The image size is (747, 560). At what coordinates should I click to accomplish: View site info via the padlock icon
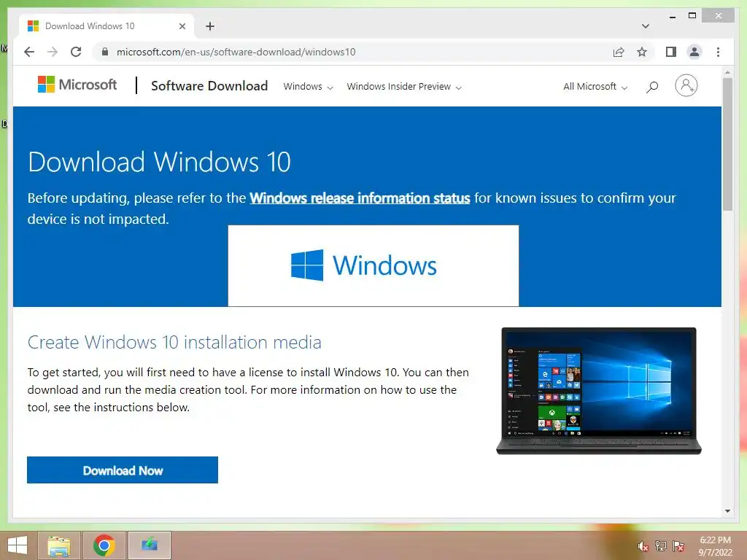[x=105, y=52]
